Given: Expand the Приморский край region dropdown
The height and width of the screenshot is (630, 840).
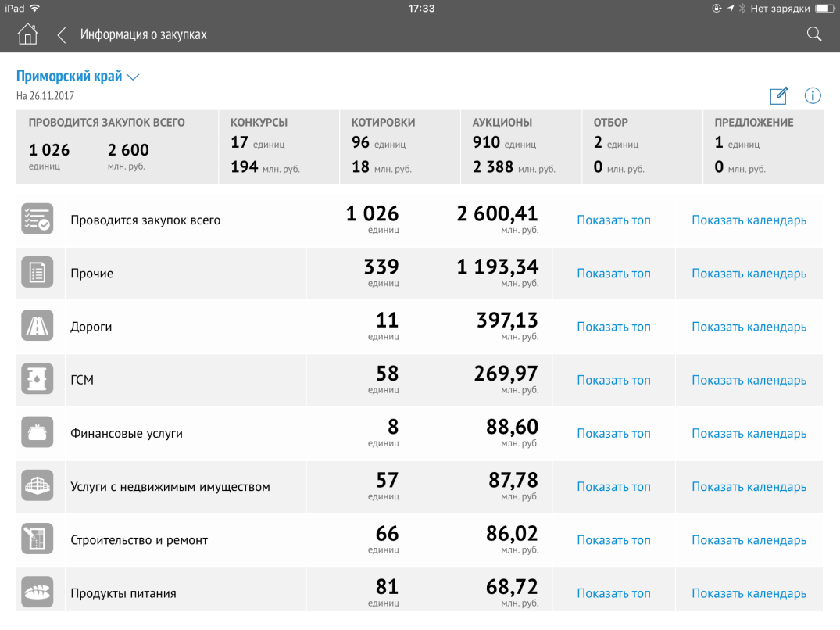Looking at the screenshot, I should pyautogui.click(x=77, y=77).
